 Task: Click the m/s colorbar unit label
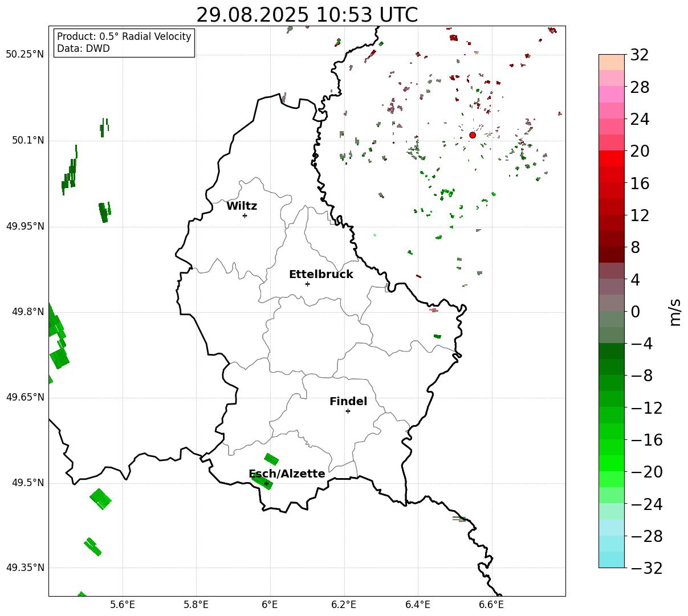675,312
